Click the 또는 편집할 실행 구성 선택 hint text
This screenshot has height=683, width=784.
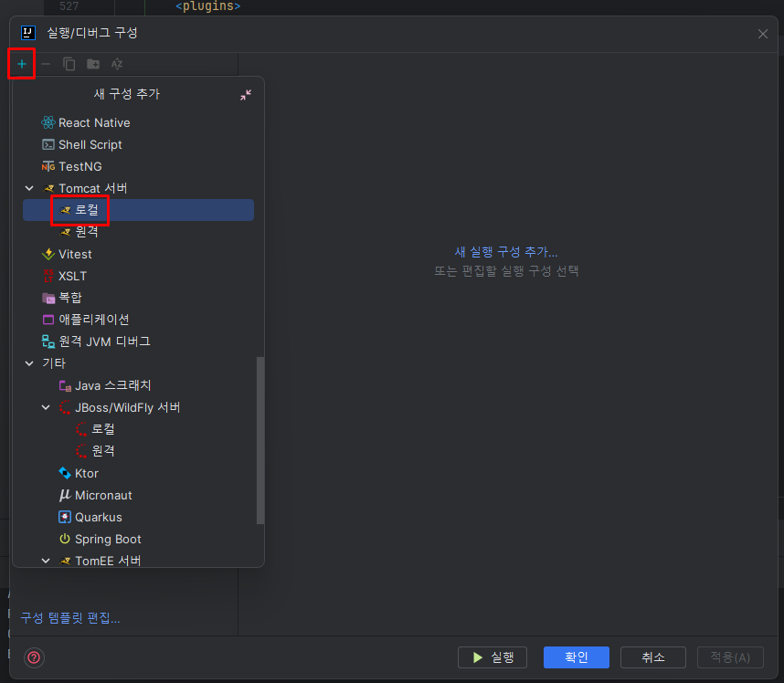[x=506, y=271]
